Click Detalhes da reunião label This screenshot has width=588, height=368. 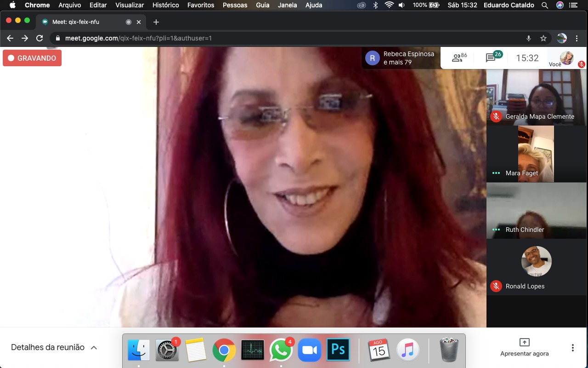point(48,347)
